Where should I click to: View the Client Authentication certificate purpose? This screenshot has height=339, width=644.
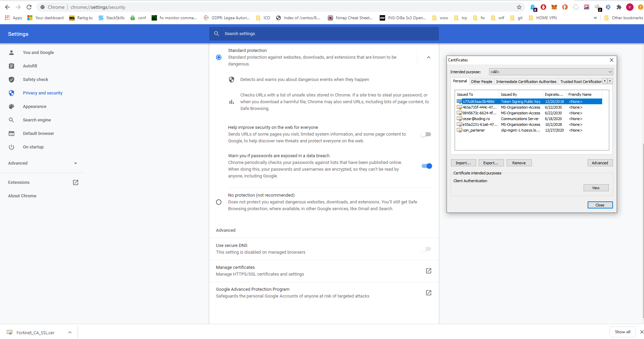pyautogui.click(x=596, y=188)
